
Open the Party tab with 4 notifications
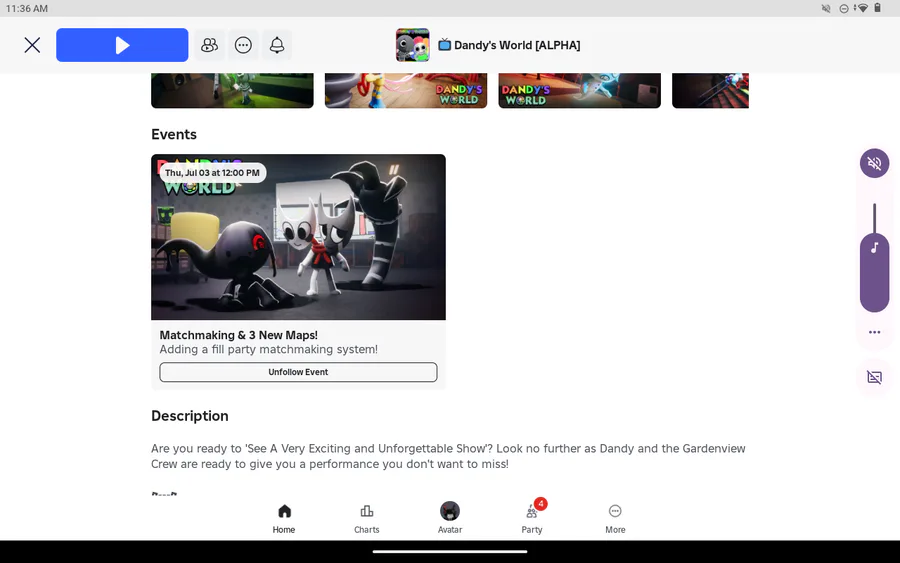[533, 519]
